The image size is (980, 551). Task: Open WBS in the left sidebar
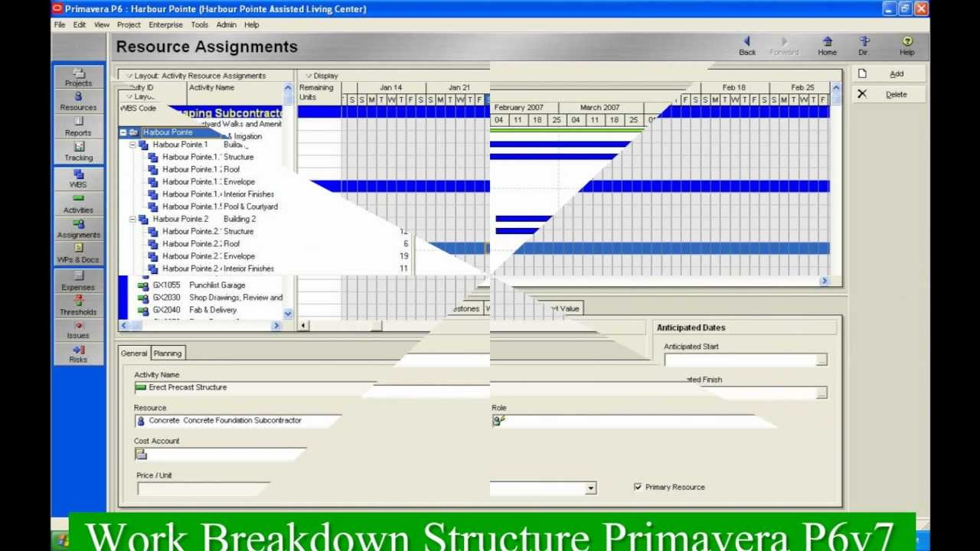pyautogui.click(x=78, y=178)
